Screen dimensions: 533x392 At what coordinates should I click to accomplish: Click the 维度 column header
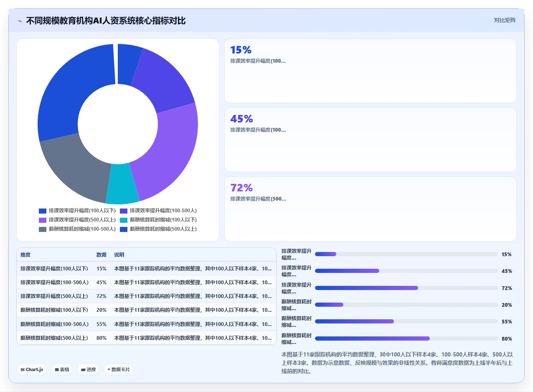25,255
